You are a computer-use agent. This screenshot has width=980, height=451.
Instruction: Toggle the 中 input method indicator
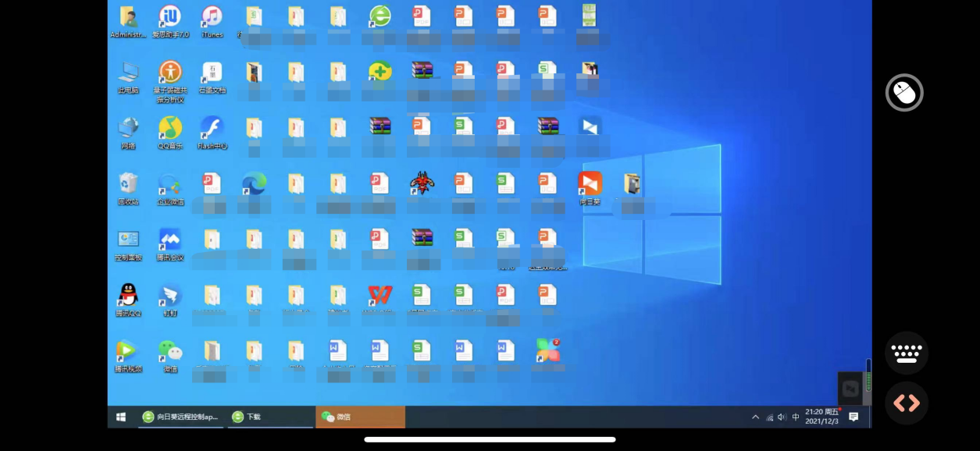(x=796, y=417)
